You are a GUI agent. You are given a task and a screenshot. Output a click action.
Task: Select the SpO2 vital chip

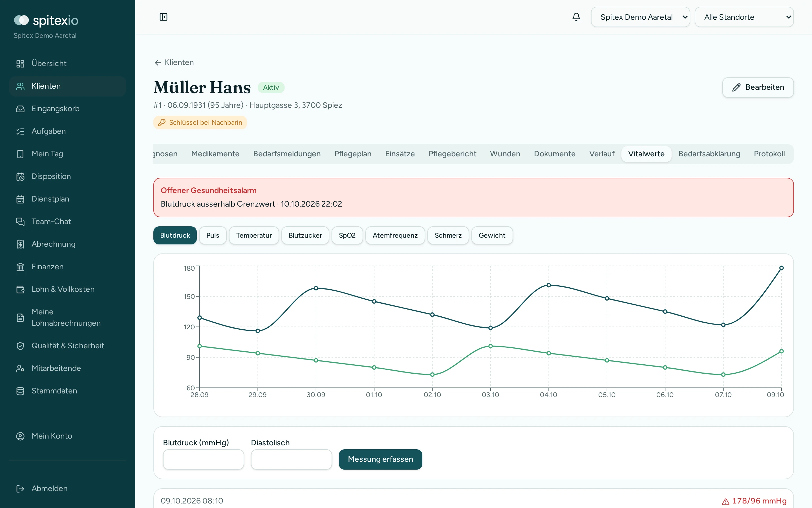pyautogui.click(x=347, y=235)
